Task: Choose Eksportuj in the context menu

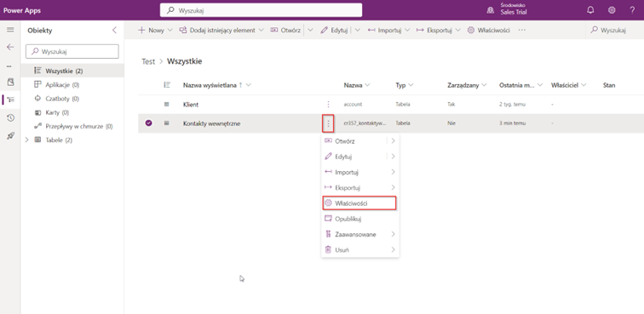Action: [x=360, y=187]
